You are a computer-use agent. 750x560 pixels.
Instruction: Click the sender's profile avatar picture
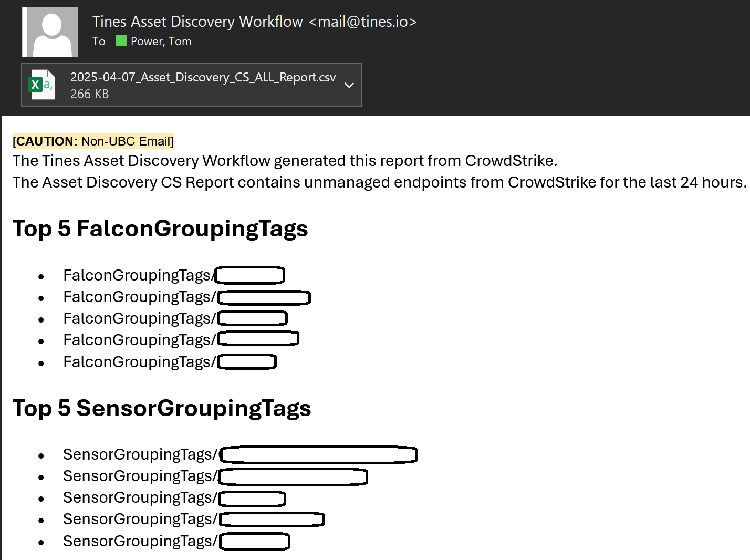point(50,32)
